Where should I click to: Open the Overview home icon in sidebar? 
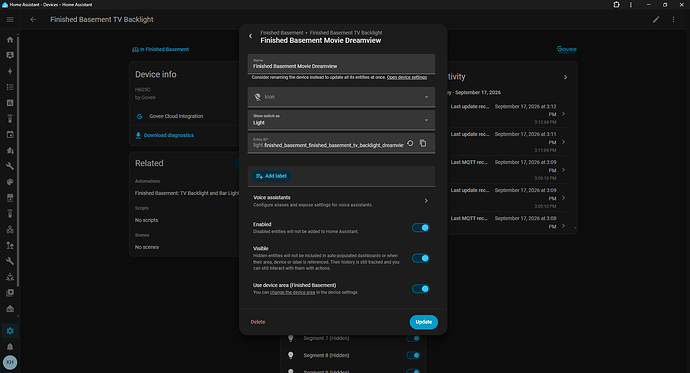click(10, 40)
